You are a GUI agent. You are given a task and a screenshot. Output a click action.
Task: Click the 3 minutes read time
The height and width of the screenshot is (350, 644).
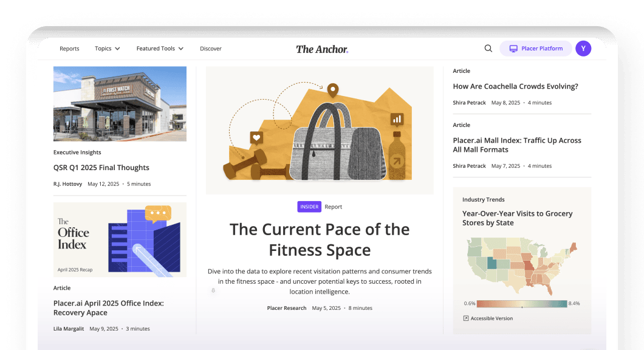[137, 329]
